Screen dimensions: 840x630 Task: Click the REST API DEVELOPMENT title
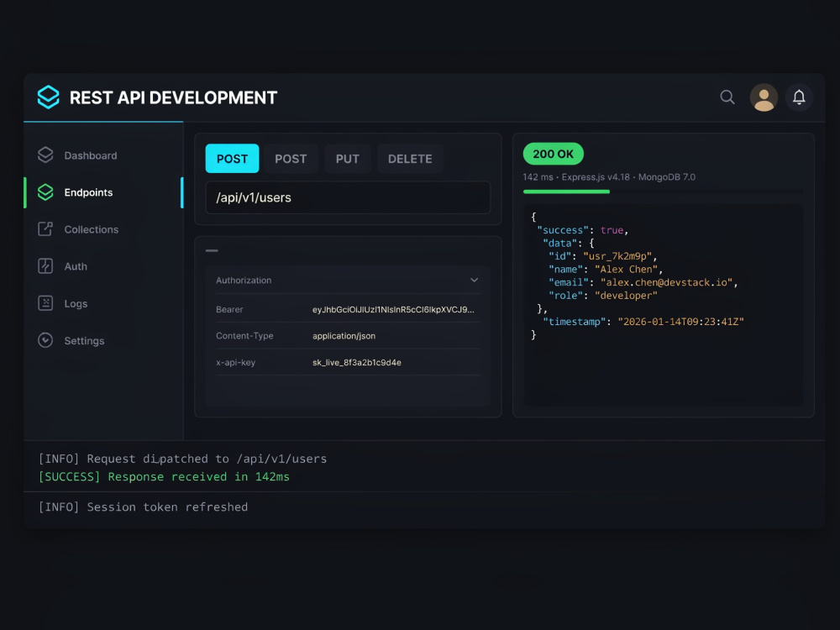174,97
